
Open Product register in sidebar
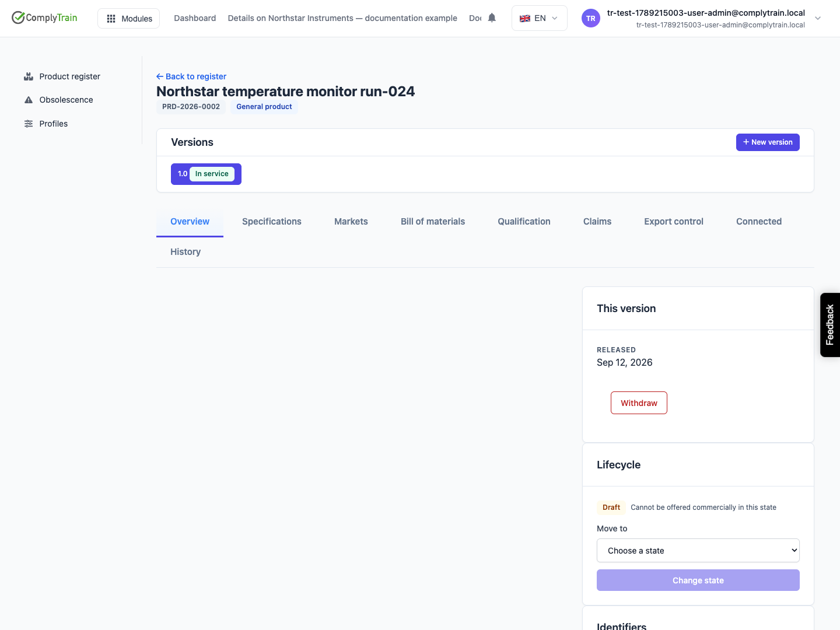(70, 76)
